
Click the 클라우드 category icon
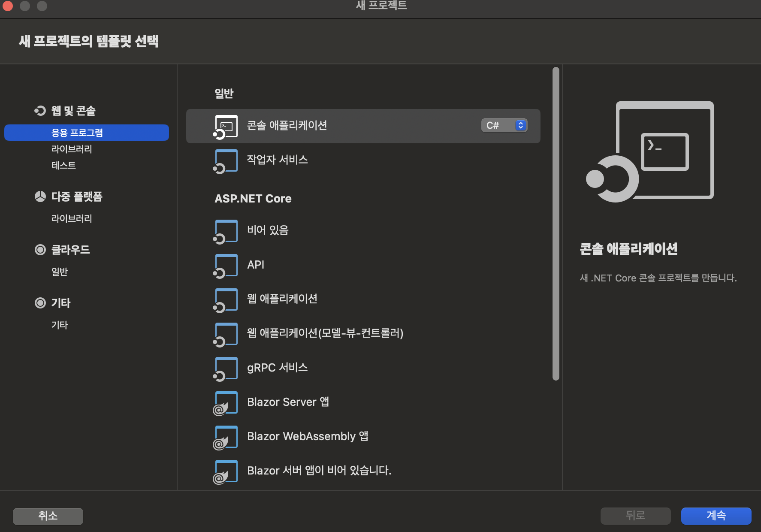point(40,250)
